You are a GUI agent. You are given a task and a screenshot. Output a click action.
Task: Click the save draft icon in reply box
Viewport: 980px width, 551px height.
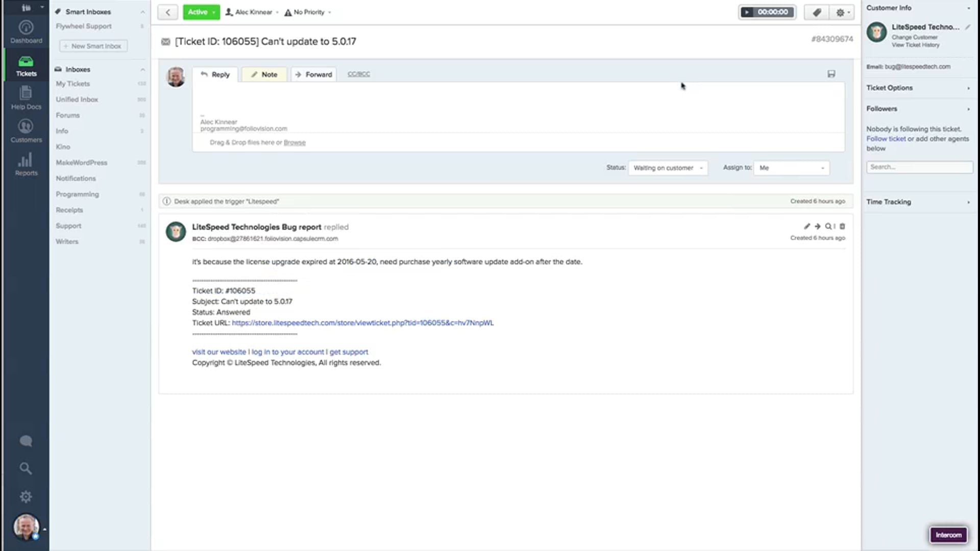point(831,74)
